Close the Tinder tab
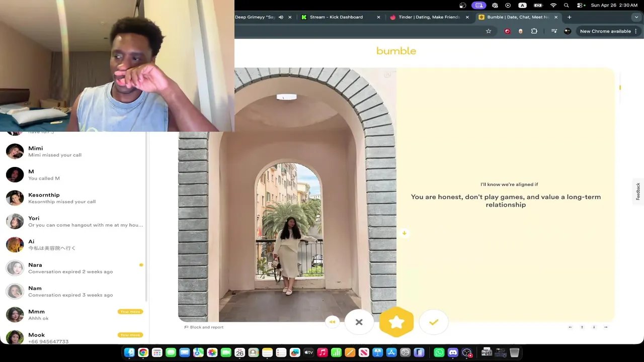Viewport: 644px width, 362px height. 467,17
